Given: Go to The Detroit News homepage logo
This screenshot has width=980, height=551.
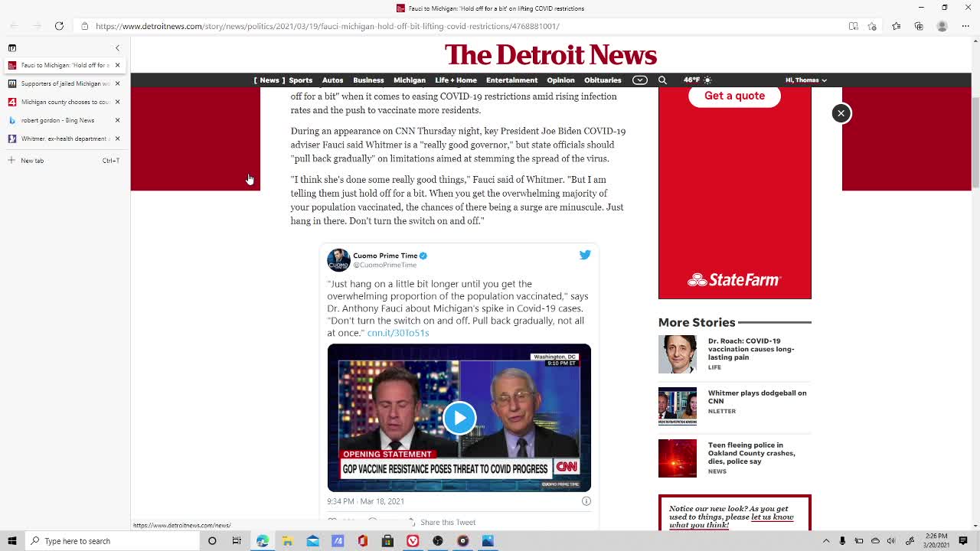Looking at the screenshot, I should (550, 55).
